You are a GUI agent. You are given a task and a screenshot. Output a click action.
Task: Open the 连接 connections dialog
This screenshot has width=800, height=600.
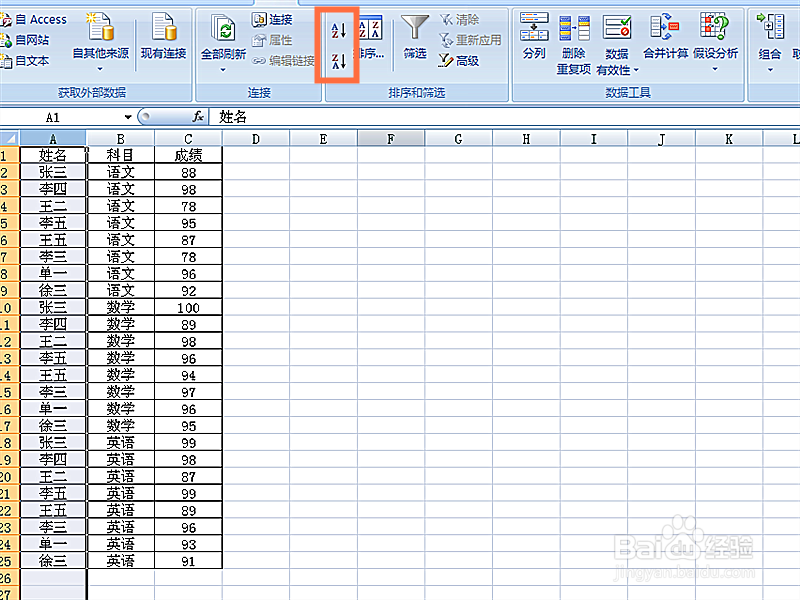tap(272, 19)
